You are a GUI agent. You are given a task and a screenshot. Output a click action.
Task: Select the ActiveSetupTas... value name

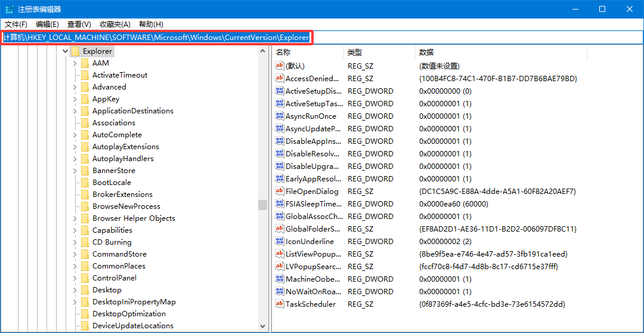[x=314, y=104]
